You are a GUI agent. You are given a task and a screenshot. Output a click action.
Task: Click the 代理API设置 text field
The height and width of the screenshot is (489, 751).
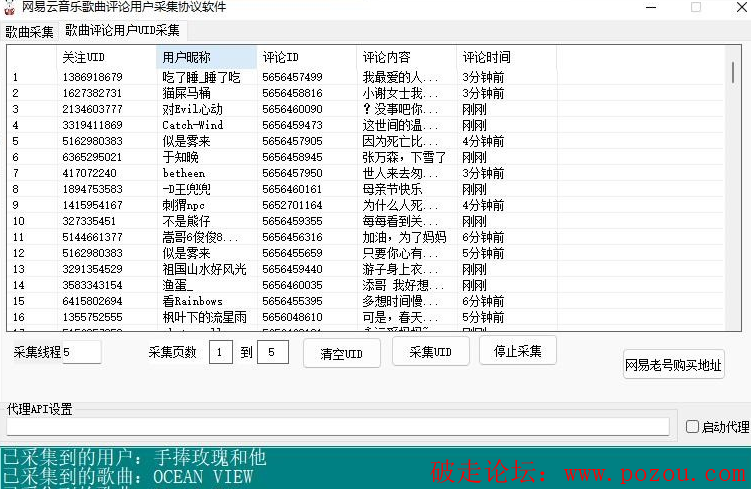[338, 426]
